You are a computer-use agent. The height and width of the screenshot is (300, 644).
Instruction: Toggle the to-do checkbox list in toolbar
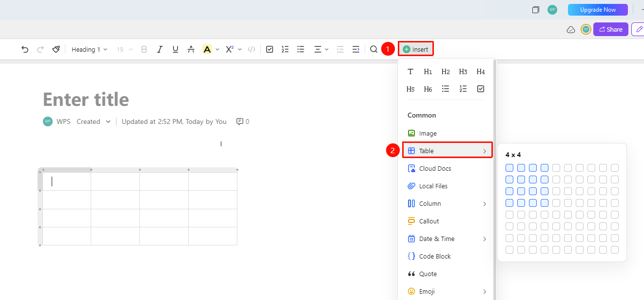coord(270,49)
